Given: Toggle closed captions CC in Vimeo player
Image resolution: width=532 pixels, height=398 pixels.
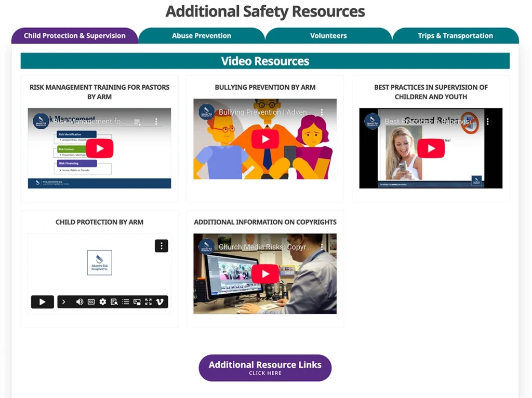Looking at the screenshot, I should click(x=91, y=302).
